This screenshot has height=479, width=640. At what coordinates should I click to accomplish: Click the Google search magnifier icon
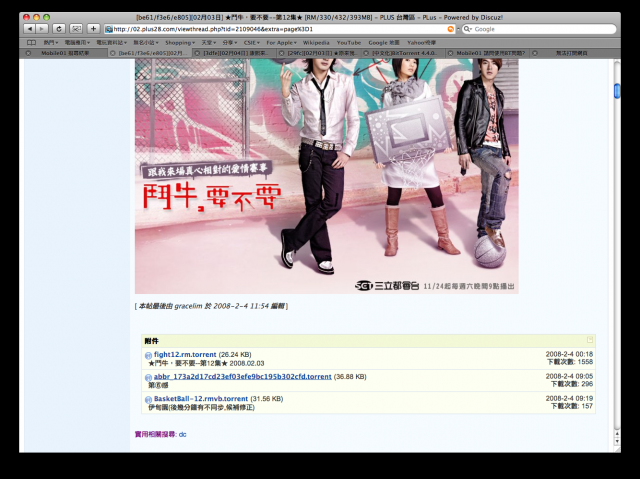(x=468, y=29)
